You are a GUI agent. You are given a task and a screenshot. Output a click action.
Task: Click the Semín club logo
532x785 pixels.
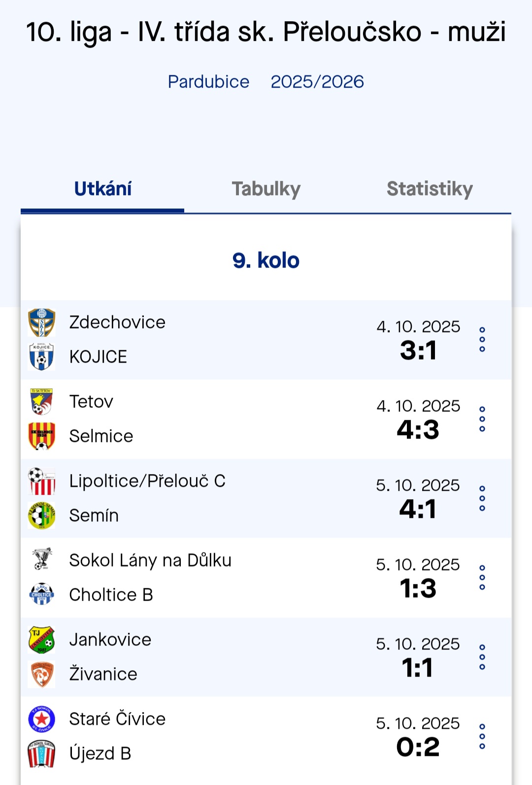[42, 515]
